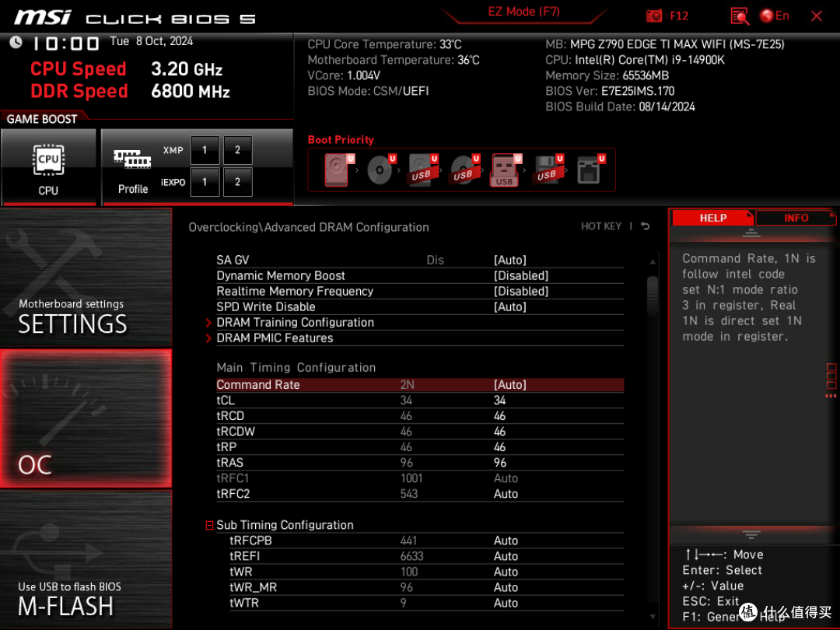Screen dimensions: 840x630
Task: Switch to the INFO tab
Action: click(x=796, y=218)
